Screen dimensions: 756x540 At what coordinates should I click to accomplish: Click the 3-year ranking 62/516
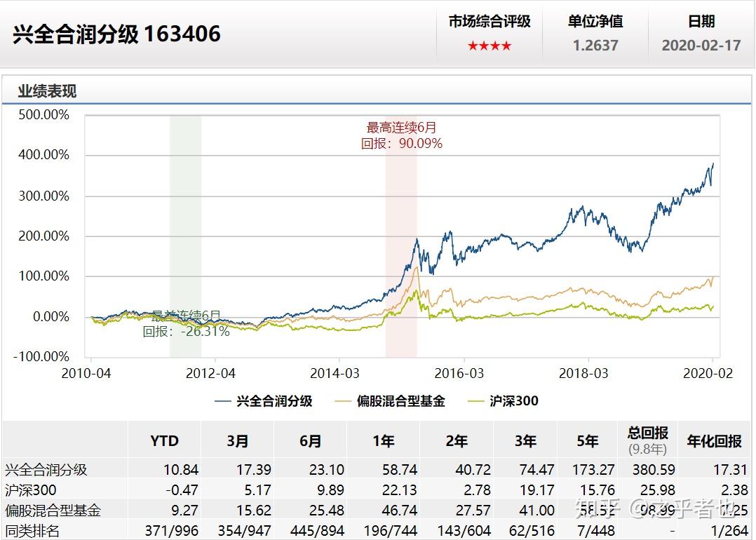point(532,532)
